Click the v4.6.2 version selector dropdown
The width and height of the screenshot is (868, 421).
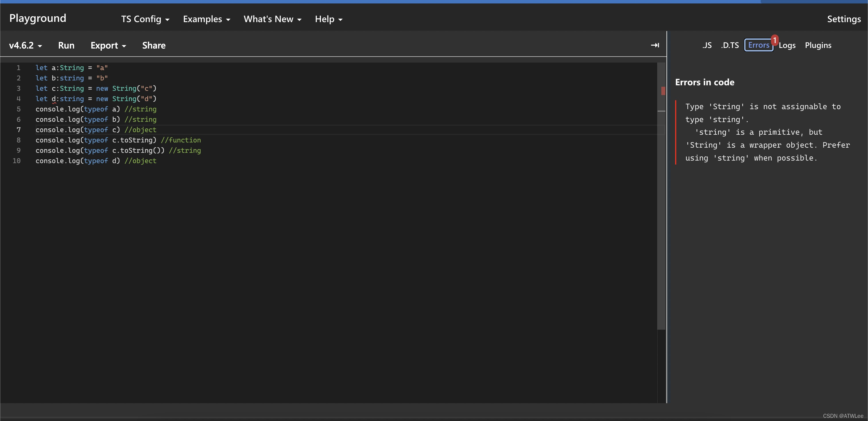pyautogui.click(x=26, y=45)
